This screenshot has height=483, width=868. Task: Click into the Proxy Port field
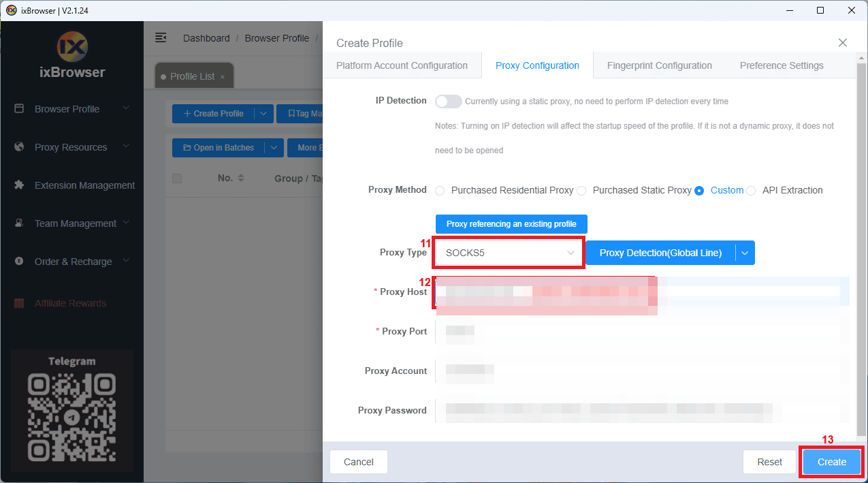tap(642, 331)
